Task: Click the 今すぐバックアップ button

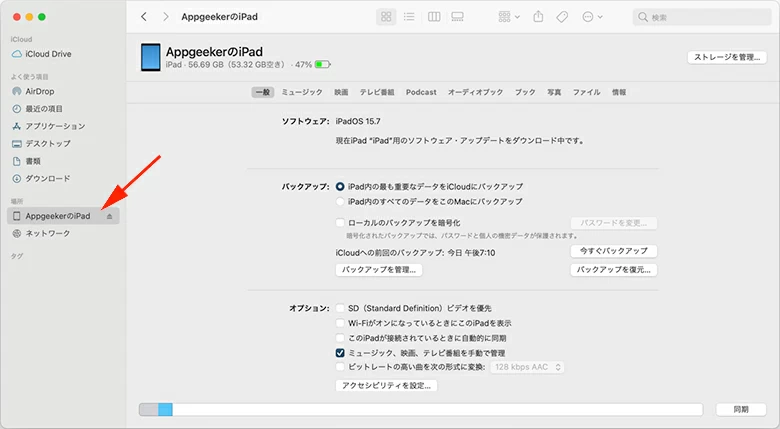Action: 613,251
